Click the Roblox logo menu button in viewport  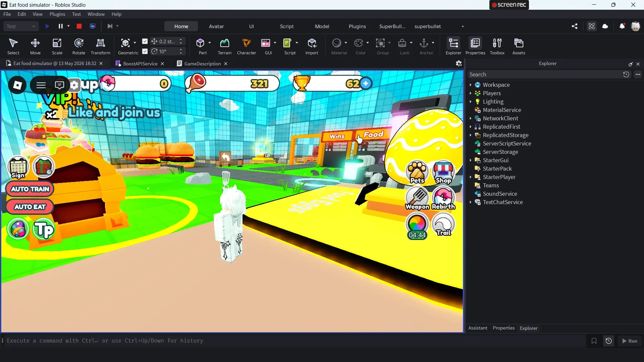pos(17,85)
